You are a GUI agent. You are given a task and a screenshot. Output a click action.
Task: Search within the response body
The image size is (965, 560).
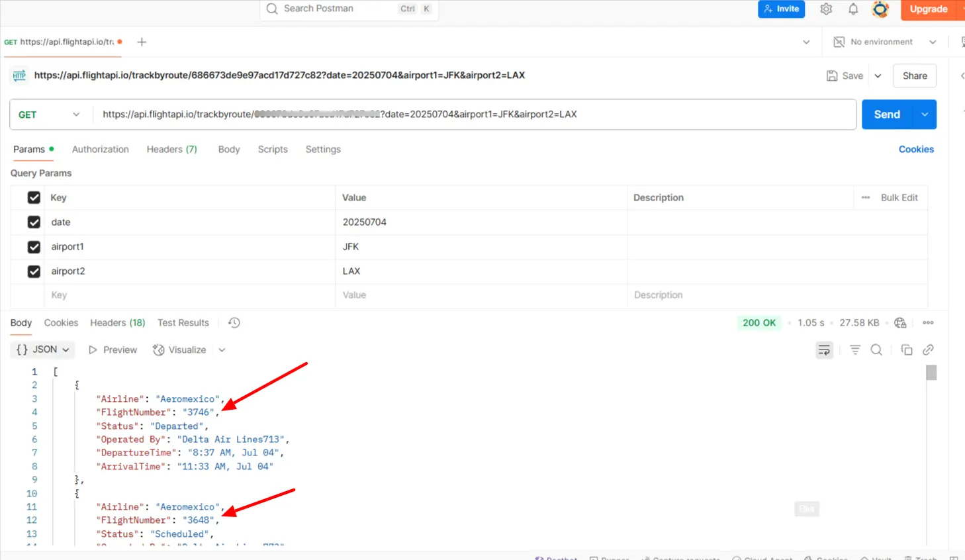click(x=876, y=350)
